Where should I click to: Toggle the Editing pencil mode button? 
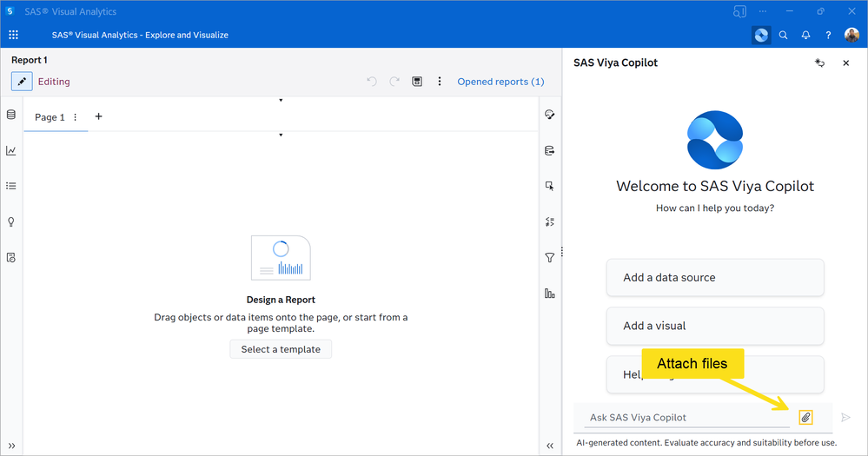coord(22,82)
